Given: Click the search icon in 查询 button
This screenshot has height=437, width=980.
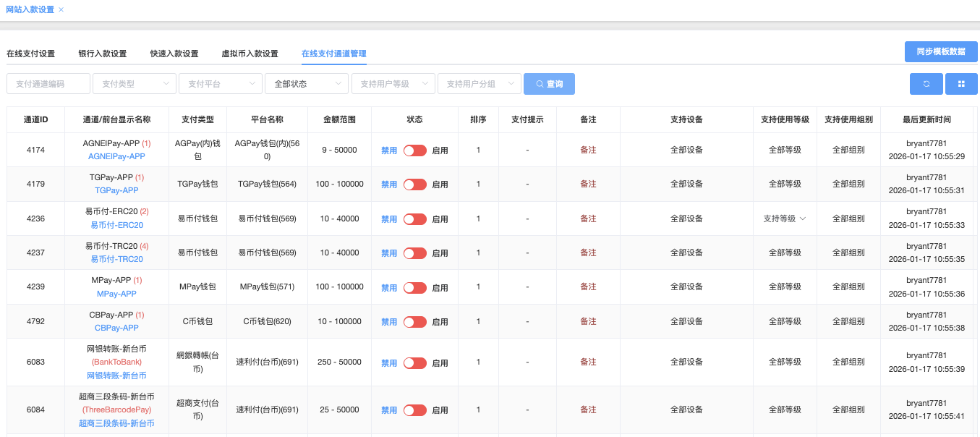Looking at the screenshot, I should (x=540, y=84).
